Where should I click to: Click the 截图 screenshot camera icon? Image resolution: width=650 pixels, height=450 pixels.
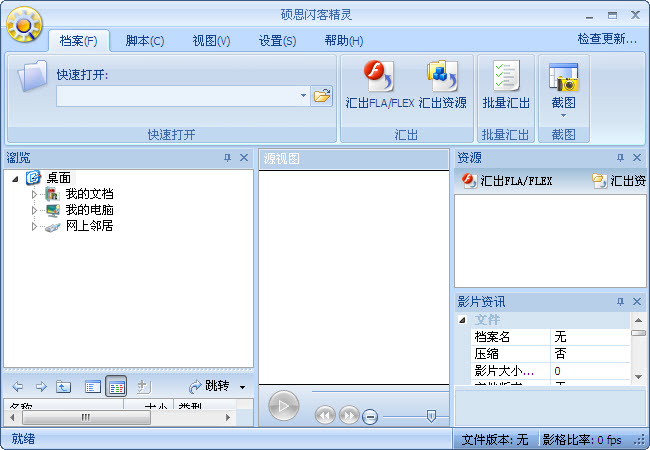pyautogui.click(x=563, y=77)
